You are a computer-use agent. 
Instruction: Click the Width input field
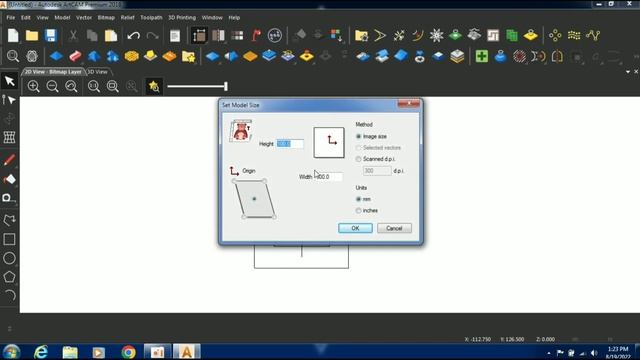click(x=329, y=177)
